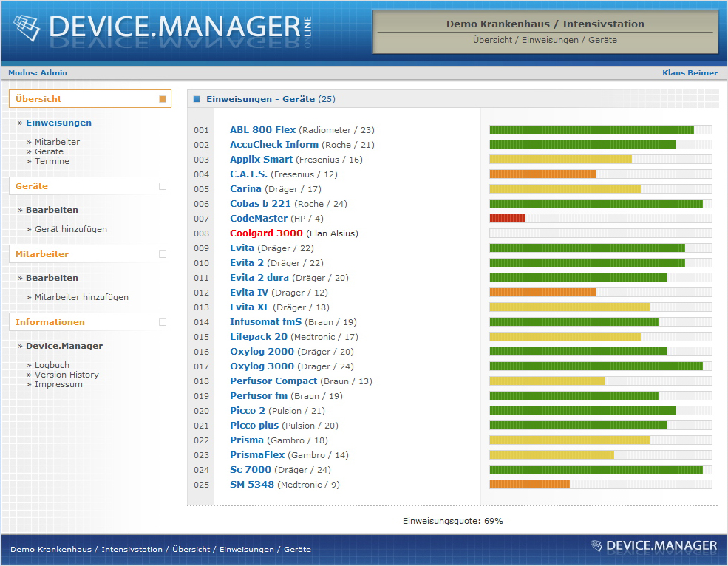Open Device.Manager under Informationen
This screenshot has height=566, width=728.
(x=64, y=346)
